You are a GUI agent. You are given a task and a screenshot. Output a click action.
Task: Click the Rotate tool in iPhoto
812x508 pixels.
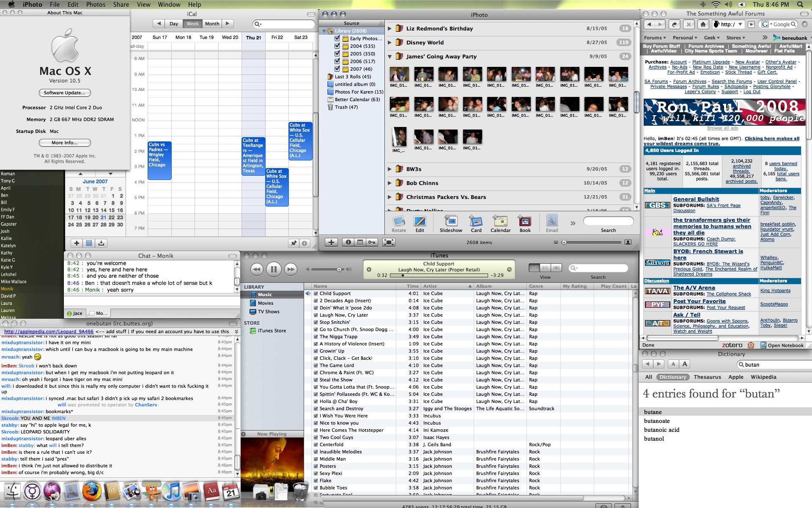click(x=399, y=224)
